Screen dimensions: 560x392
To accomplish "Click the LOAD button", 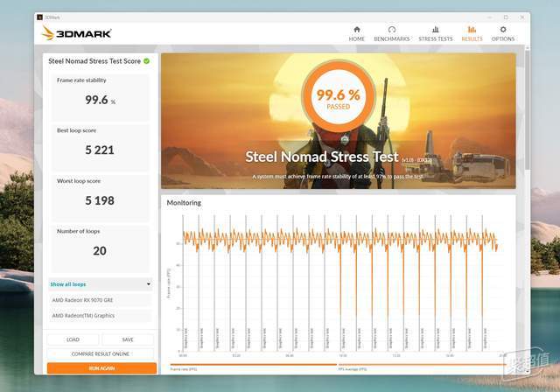I will click(73, 339).
